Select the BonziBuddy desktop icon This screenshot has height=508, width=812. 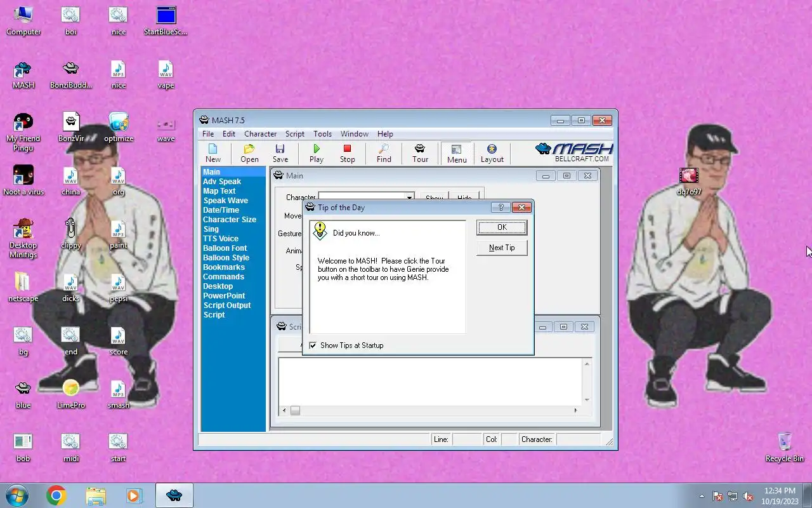[x=71, y=75]
